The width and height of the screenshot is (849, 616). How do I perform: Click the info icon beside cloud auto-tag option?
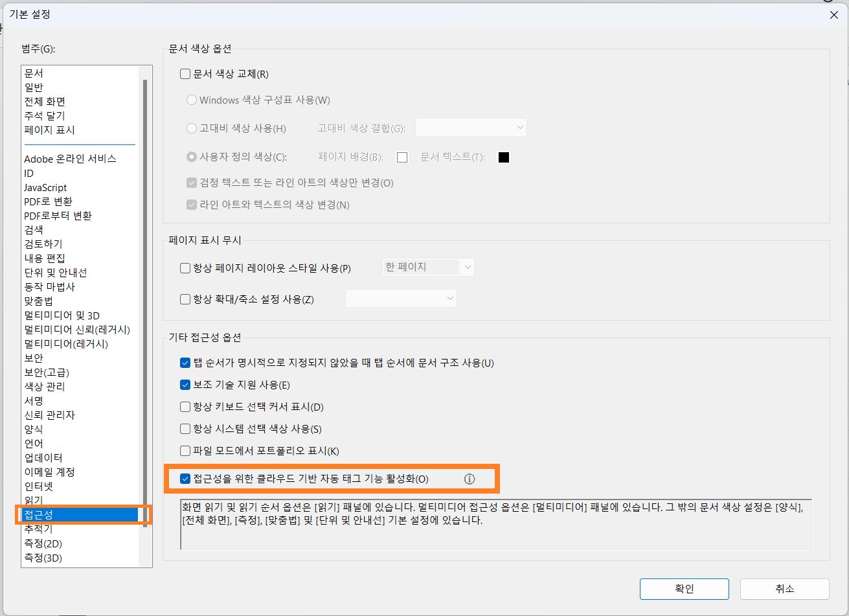[470, 479]
